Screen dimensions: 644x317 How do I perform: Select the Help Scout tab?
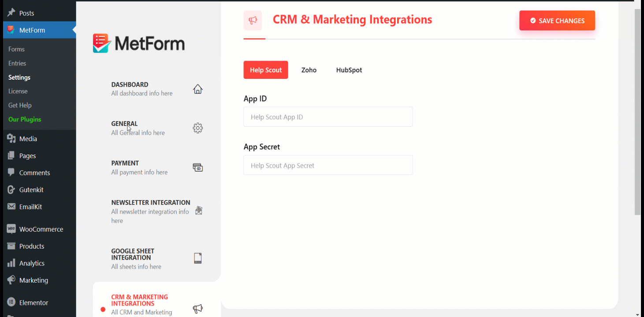266,70
